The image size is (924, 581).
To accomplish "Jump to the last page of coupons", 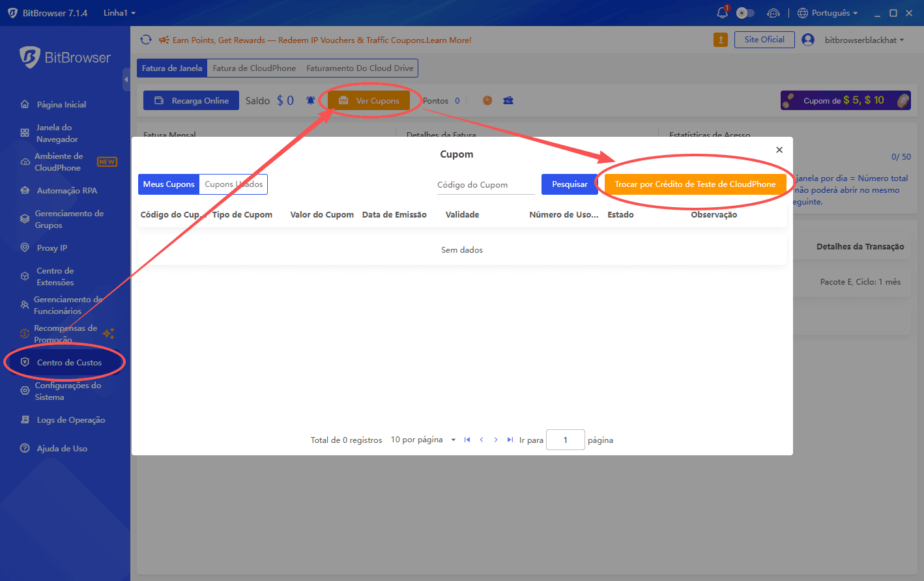I will point(510,440).
